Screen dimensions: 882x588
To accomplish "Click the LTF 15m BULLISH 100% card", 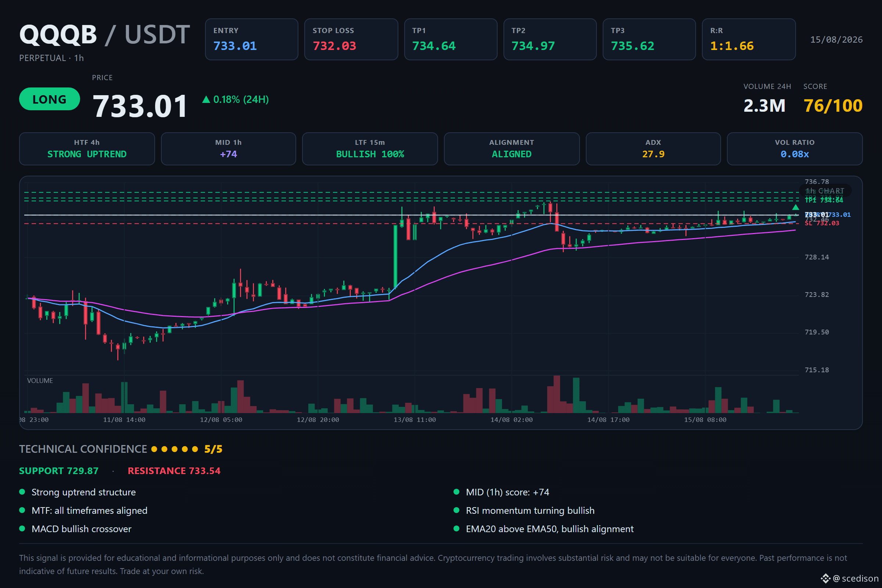I will pyautogui.click(x=370, y=148).
